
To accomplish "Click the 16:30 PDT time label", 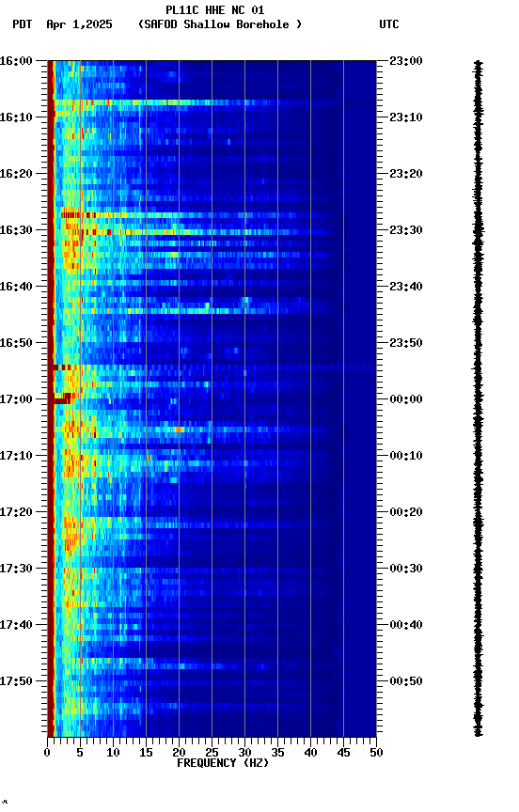I will tap(16, 230).
